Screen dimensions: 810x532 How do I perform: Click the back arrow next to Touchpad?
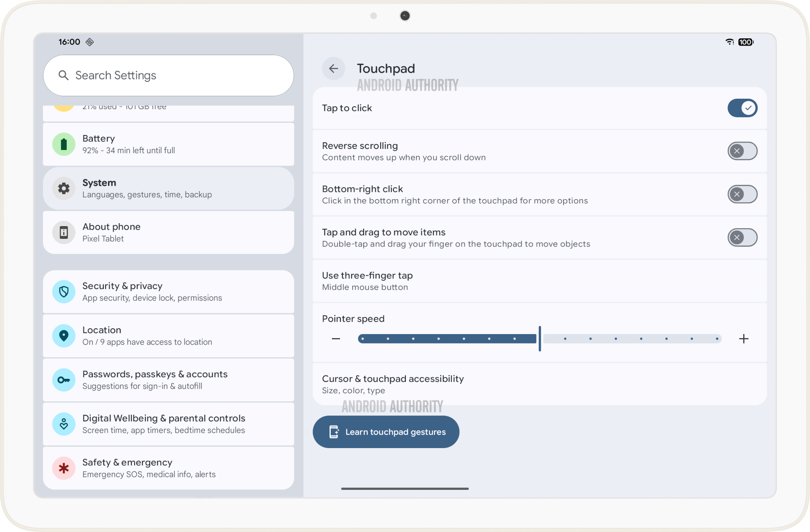[x=333, y=68]
